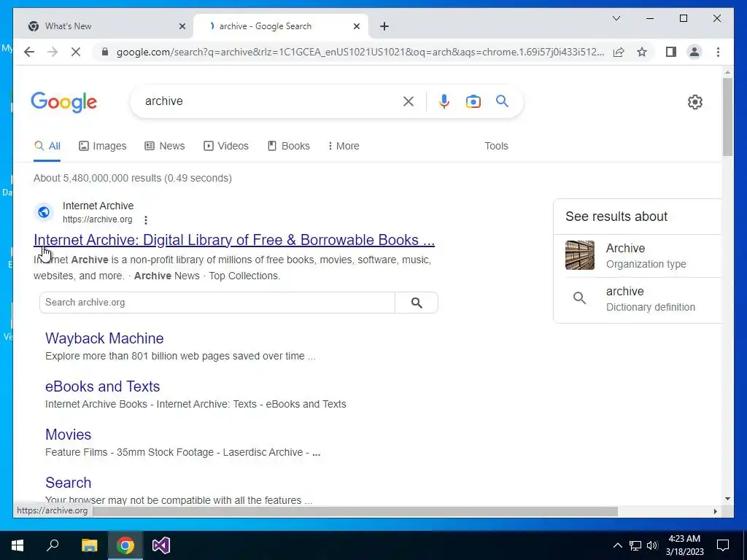Image resolution: width=747 pixels, height=560 pixels.
Task: Click the padlock site info icon
Action: point(105,52)
